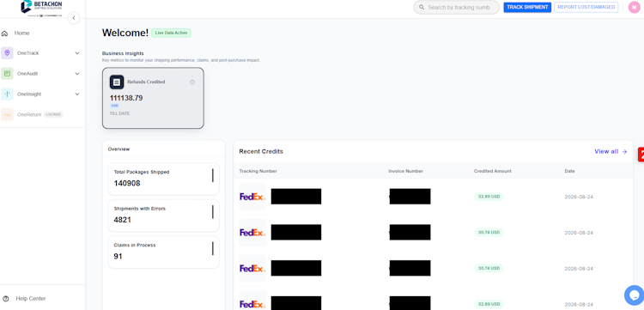
Task: Expand the OneAudit submenu chevron
Action: pos(76,74)
